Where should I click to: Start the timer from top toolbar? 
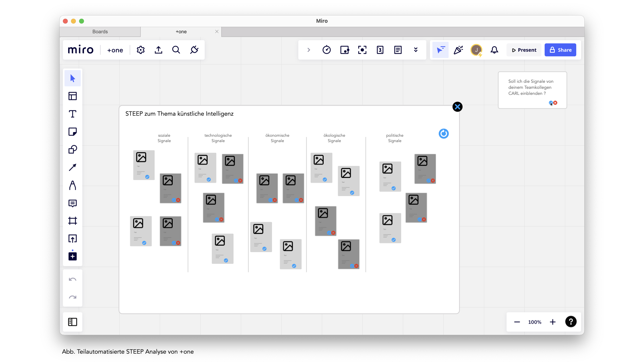tap(326, 50)
